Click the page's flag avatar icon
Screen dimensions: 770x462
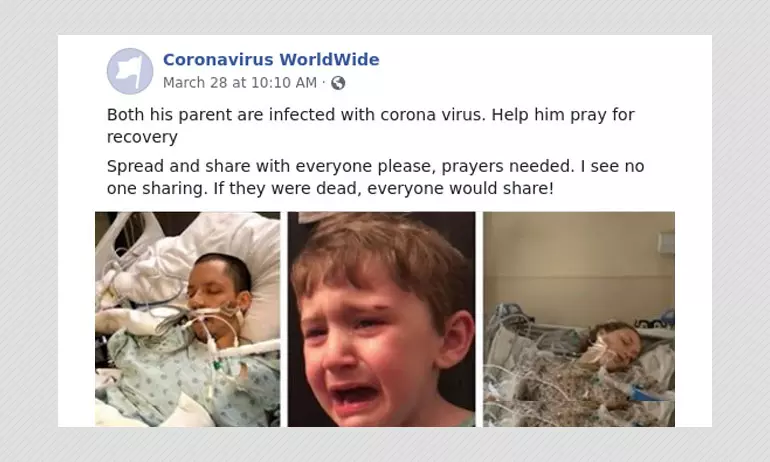point(130,71)
